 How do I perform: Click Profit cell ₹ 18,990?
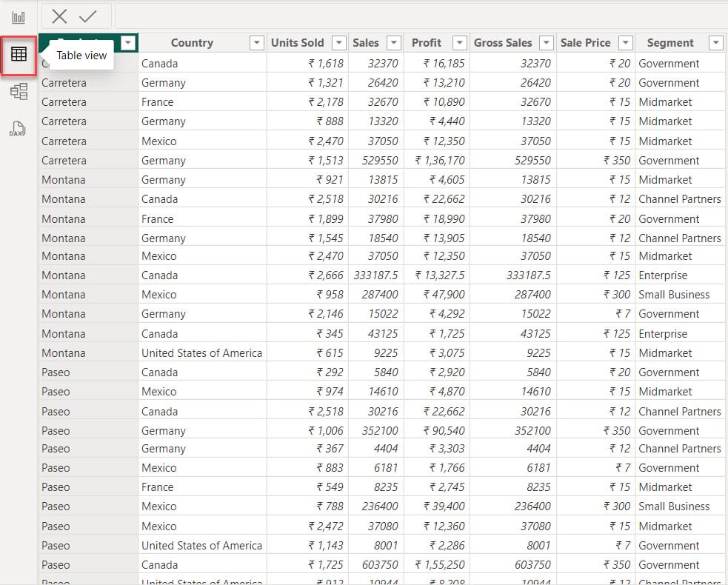pos(444,218)
